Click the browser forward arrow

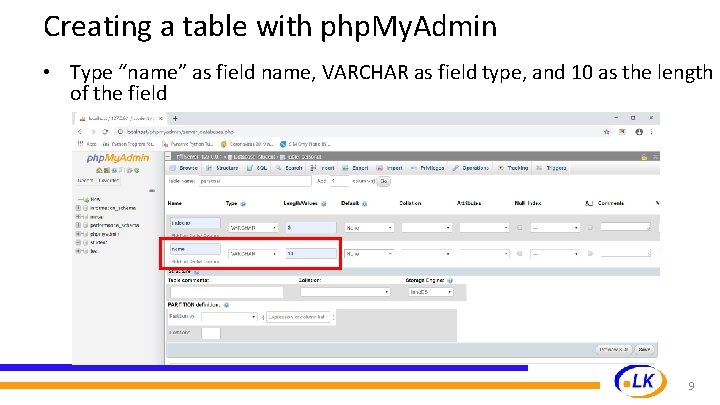[x=93, y=132]
